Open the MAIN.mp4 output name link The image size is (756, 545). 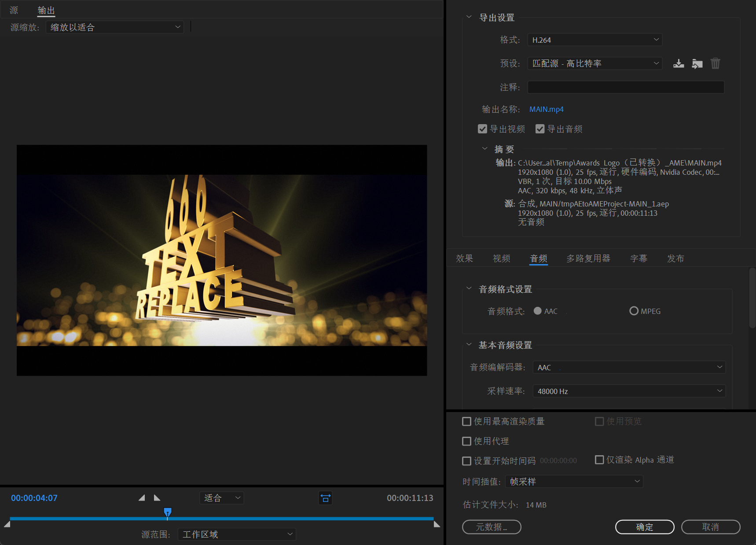coord(546,109)
